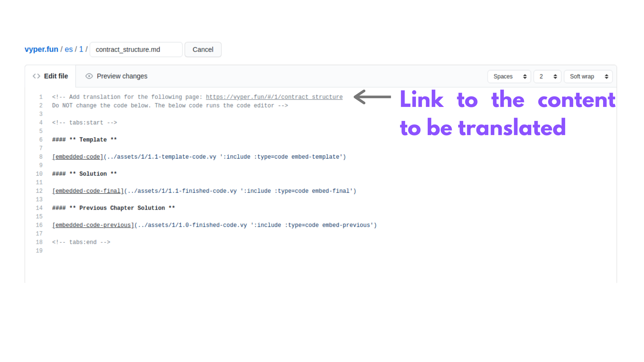Click the preview eye icon
This screenshot has height=362, width=644.
point(89,76)
